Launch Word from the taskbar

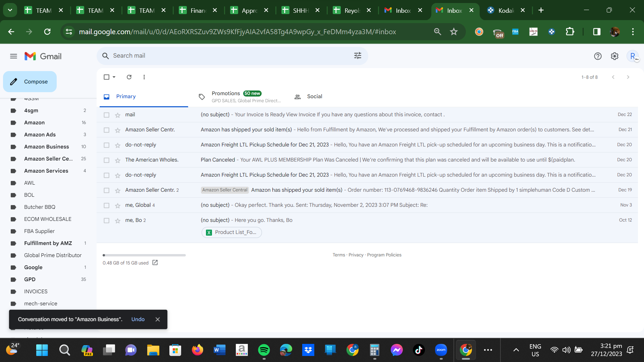pyautogui.click(x=220, y=350)
